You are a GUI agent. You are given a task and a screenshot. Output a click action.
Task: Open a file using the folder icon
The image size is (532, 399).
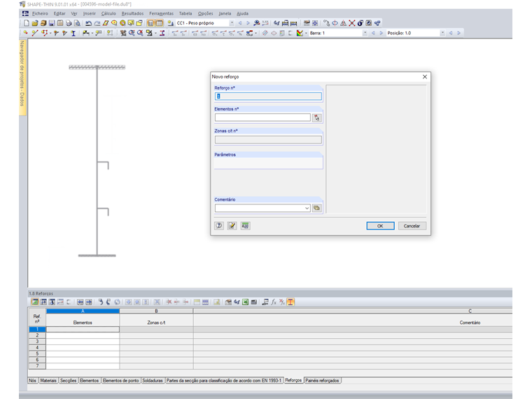[x=35, y=23]
